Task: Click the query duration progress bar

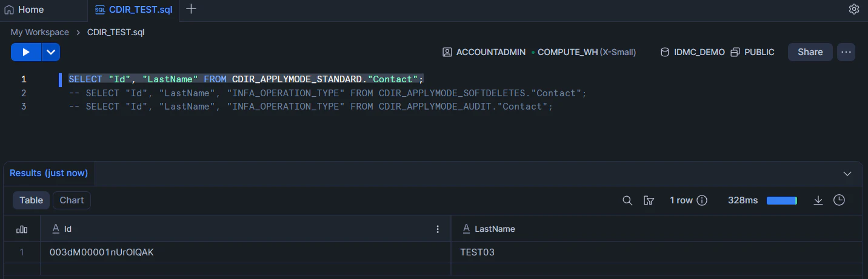Action: (x=781, y=200)
